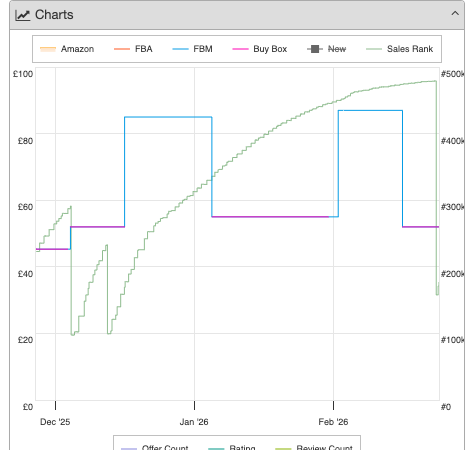
Task: Click the Charts panel title
Action: point(54,15)
